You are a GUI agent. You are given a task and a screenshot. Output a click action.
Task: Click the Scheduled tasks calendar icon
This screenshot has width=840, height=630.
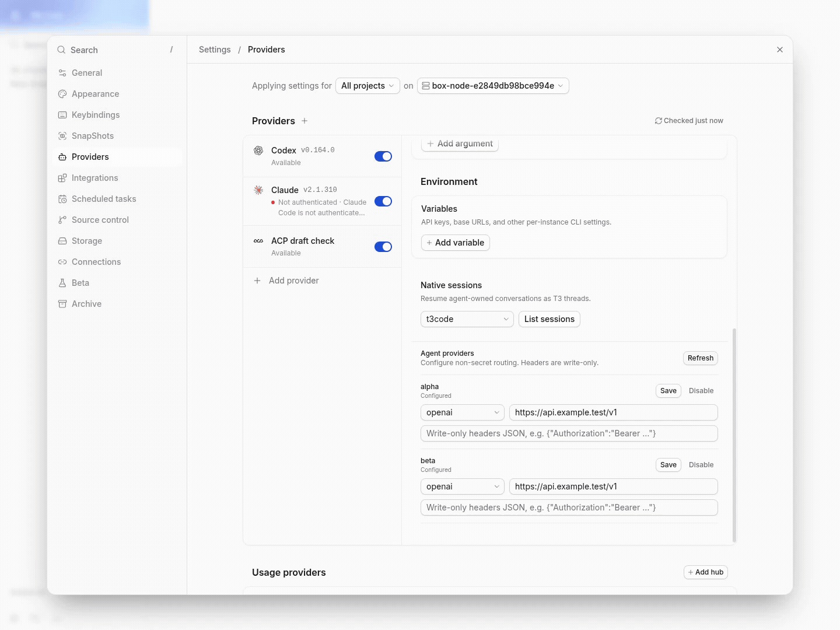[62, 199]
